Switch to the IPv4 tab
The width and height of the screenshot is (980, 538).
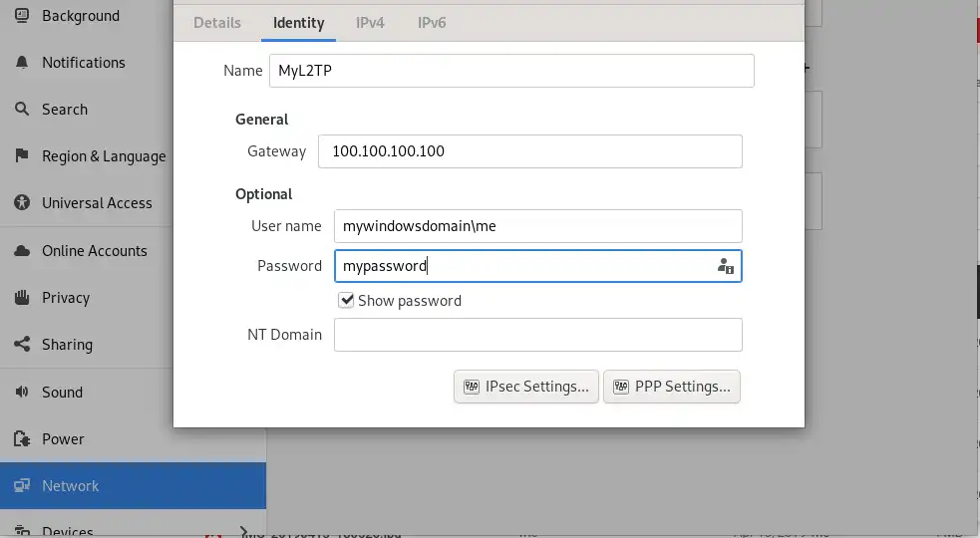370,23
